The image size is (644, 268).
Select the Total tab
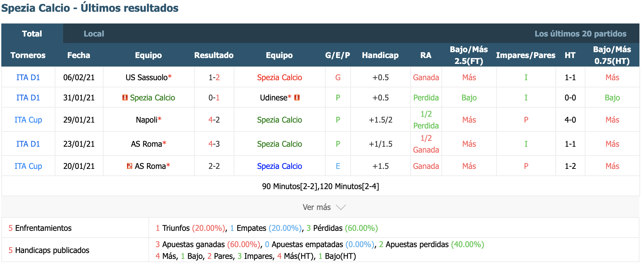click(x=32, y=34)
